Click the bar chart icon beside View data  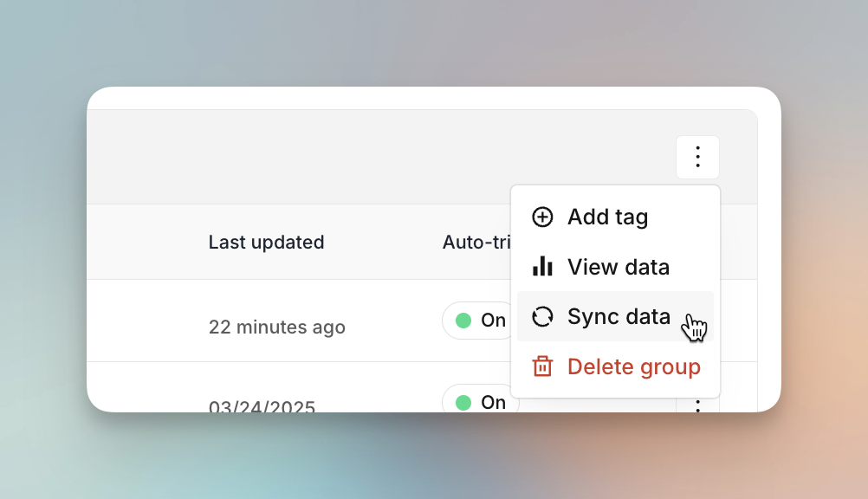[x=542, y=266]
